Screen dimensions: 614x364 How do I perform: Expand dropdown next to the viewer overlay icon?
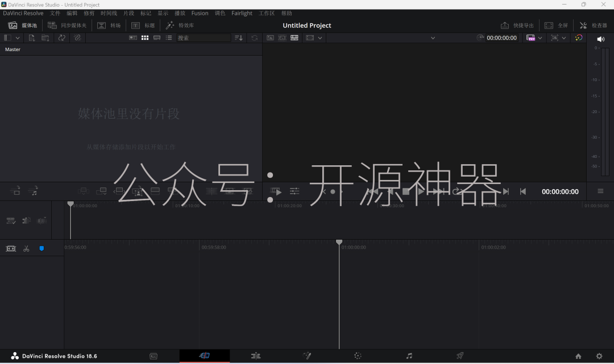pos(564,38)
